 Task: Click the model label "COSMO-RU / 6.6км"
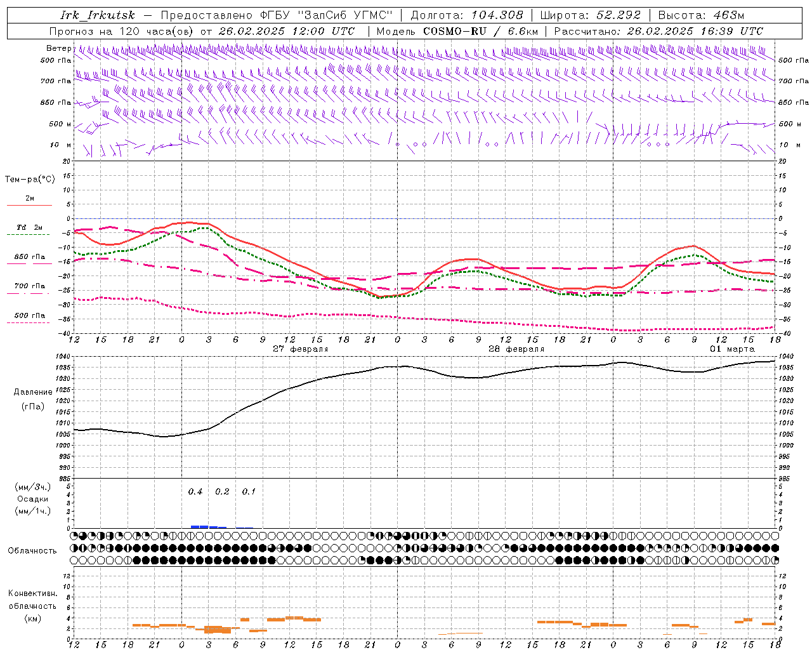tap(481, 31)
